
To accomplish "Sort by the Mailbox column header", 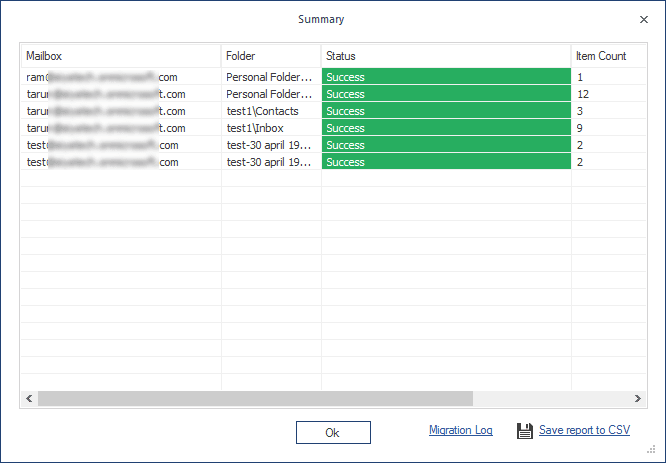I will click(121, 56).
